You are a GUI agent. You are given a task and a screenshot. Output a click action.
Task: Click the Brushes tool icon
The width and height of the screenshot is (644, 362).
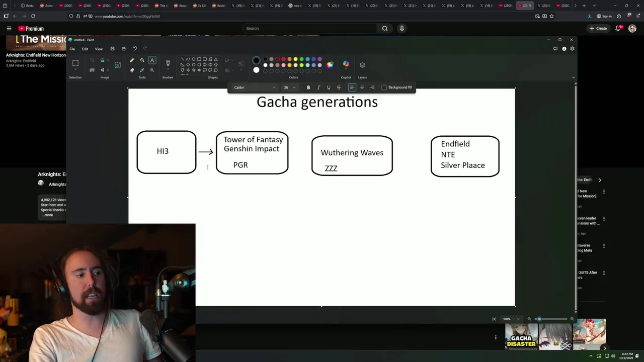point(168,63)
